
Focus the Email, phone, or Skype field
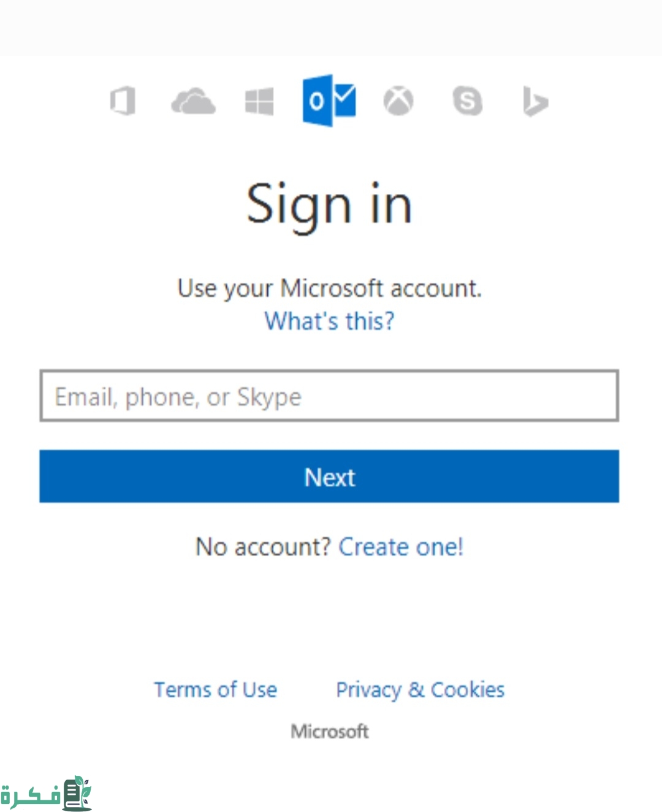click(x=329, y=396)
